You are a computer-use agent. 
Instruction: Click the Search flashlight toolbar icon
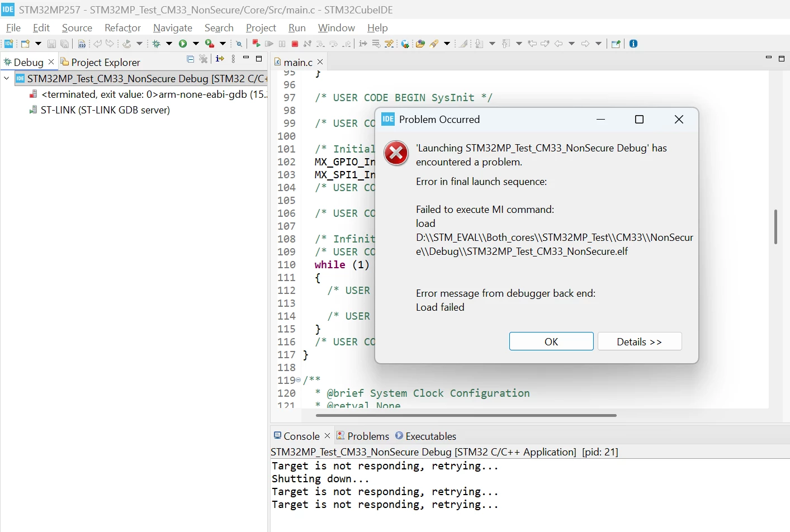[x=434, y=44]
